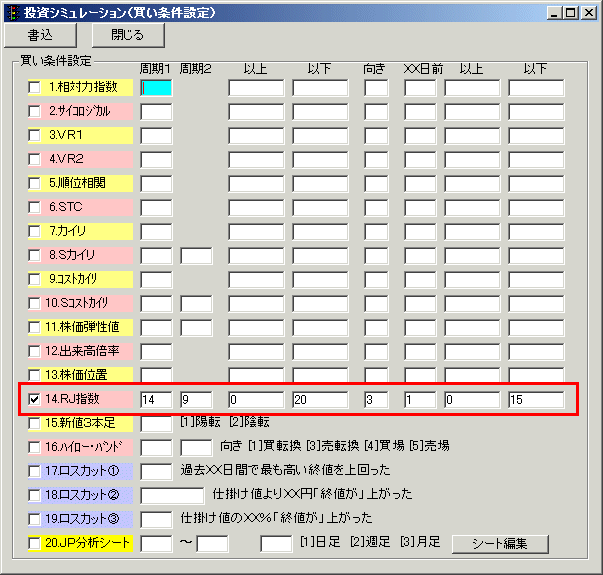Click the 書込 button
Viewport: 603px width, 575px height.
(40, 35)
